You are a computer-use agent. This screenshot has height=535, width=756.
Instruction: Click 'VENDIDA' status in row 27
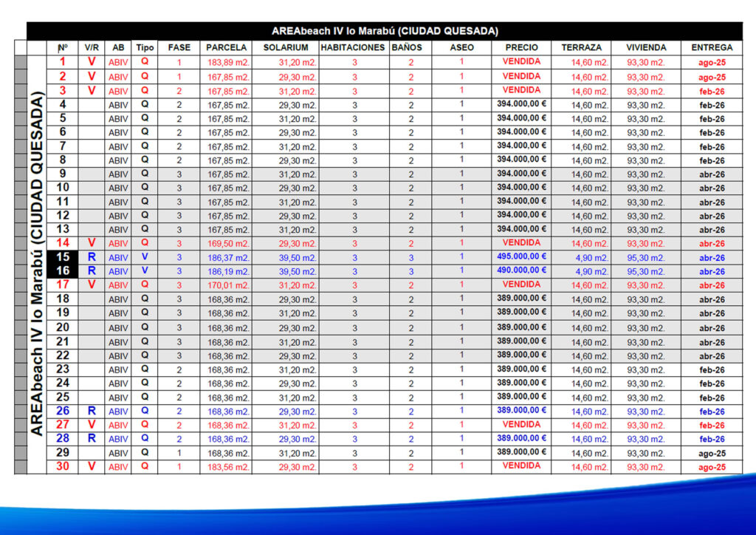(x=521, y=424)
